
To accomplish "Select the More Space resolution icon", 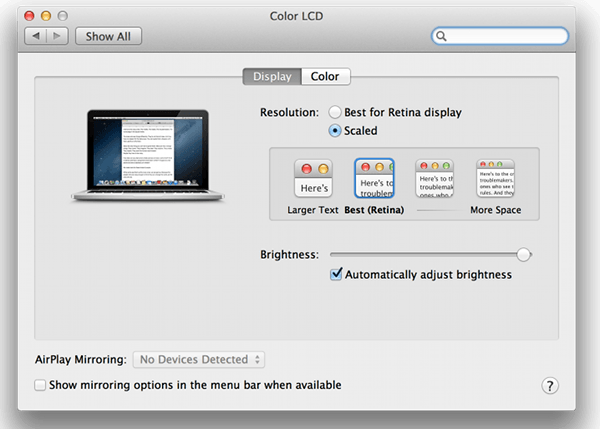I will click(x=495, y=180).
